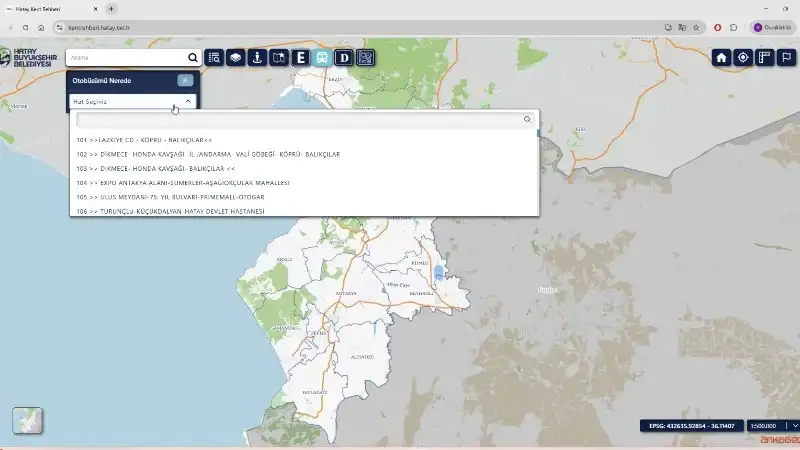Viewport: 800px width, 450px height.
Task: Select the bus tracking icon
Action: [323, 58]
